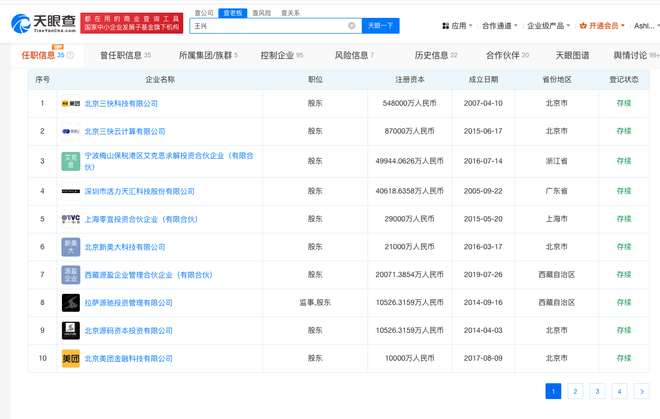This screenshot has width=660, height=419.
Task: Click the Meituan logo of 北京三快科技有限公司
Action: (71, 103)
